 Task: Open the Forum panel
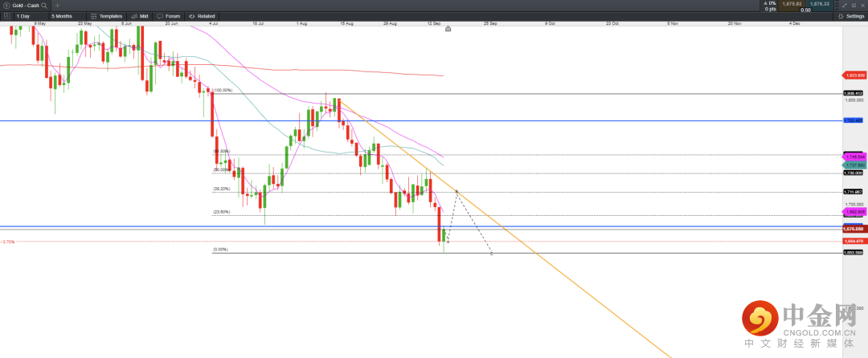[x=169, y=16]
